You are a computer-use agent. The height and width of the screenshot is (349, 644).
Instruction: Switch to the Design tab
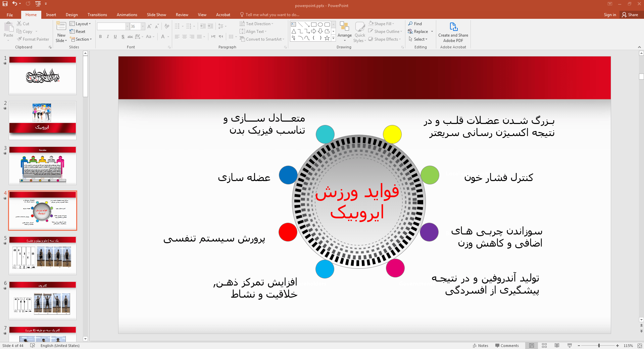pyautogui.click(x=72, y=15)
